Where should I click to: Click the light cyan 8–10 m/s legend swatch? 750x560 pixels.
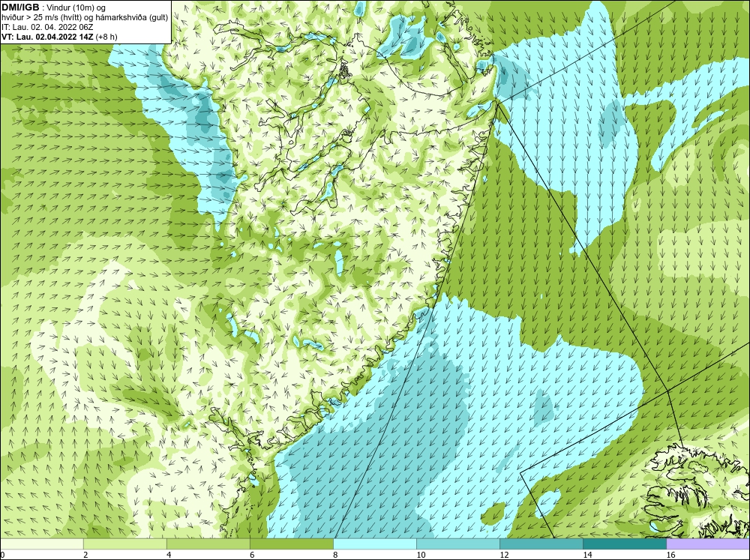click(375, 544)
